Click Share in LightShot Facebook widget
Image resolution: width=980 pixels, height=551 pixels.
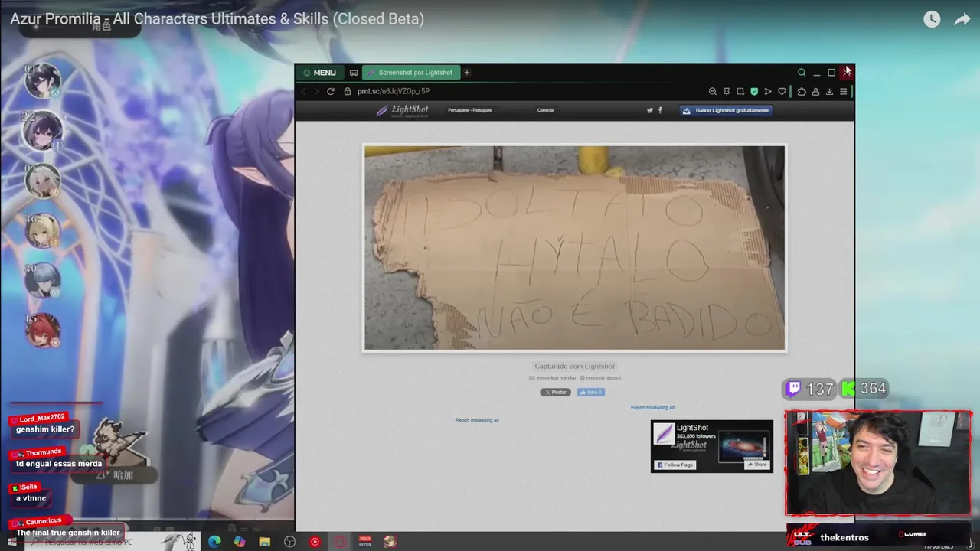tap(756, 465)
